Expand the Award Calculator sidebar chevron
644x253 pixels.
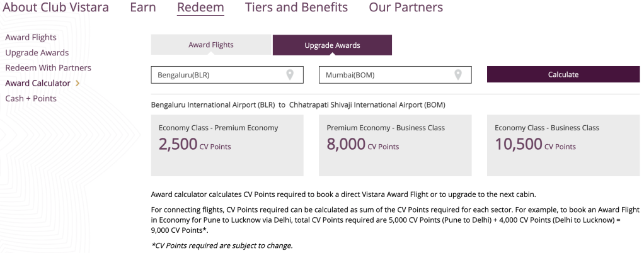[78, 83]
